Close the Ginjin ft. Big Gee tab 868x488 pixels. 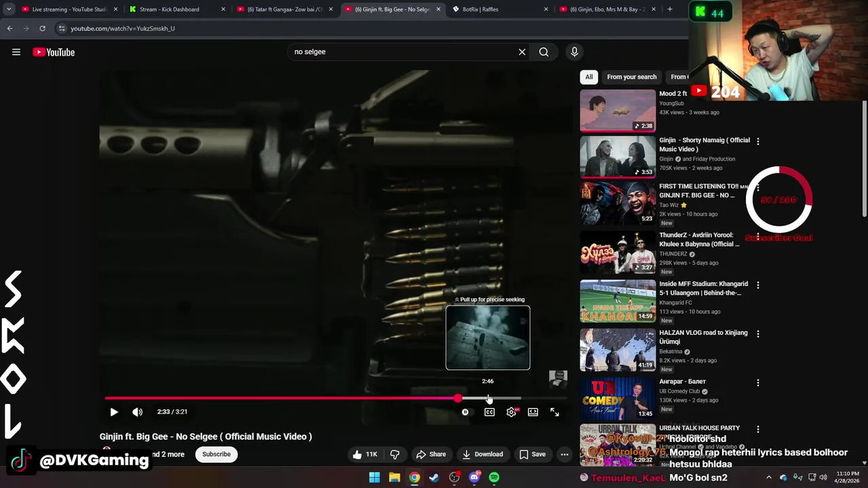tap(439, 9)
